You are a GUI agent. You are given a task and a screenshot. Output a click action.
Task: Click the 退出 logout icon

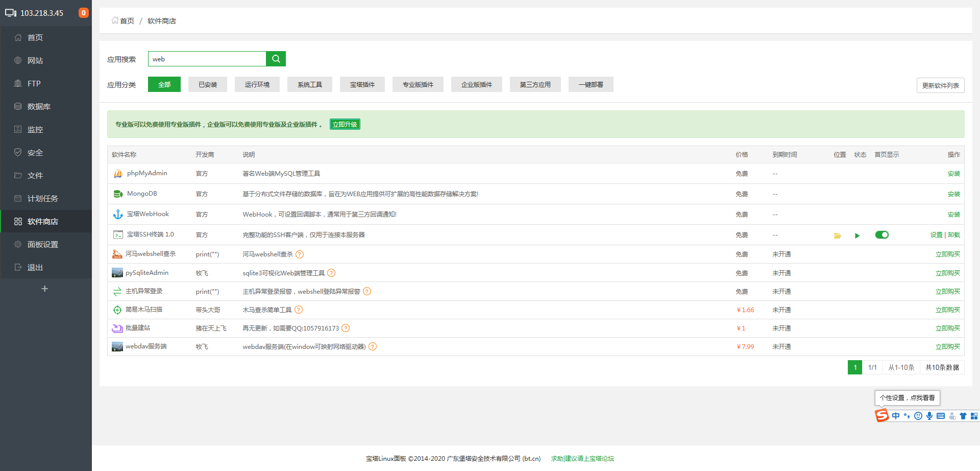[x=18, y=267]
